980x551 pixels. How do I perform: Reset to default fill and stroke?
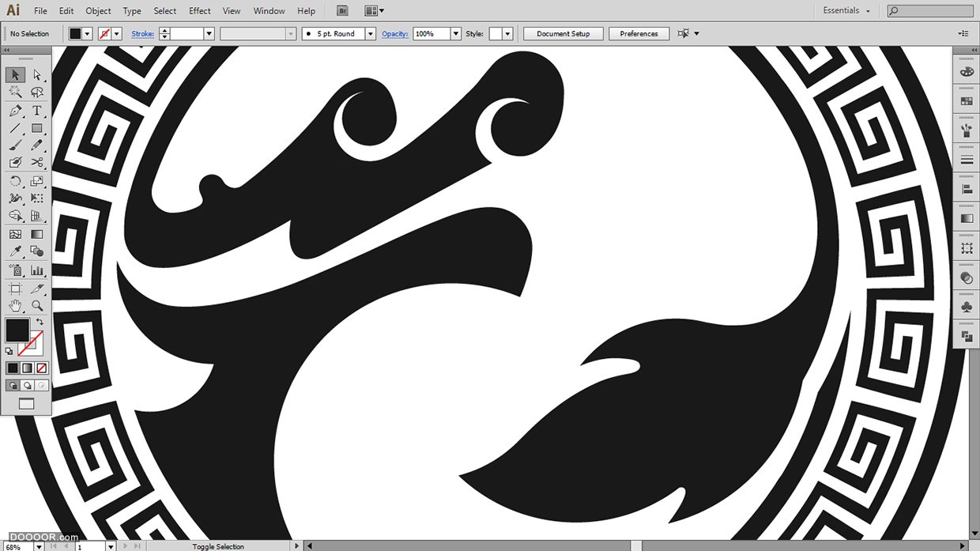9,350
